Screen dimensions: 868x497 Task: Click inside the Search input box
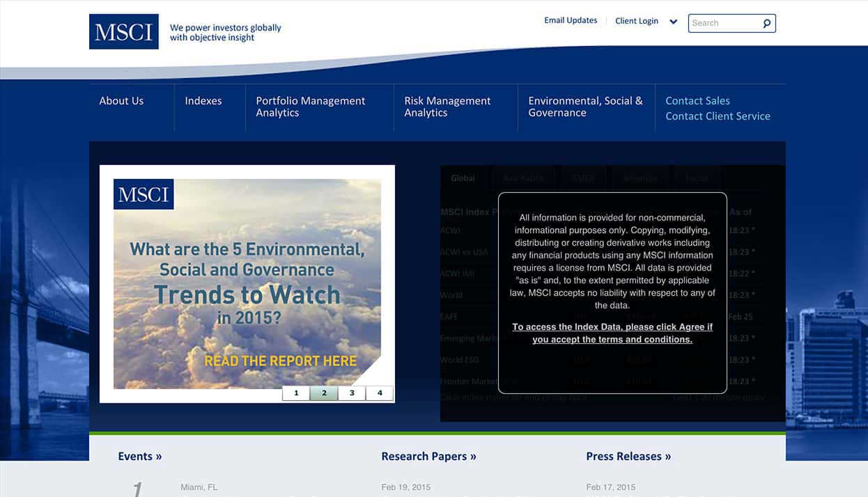click(724, 23)
